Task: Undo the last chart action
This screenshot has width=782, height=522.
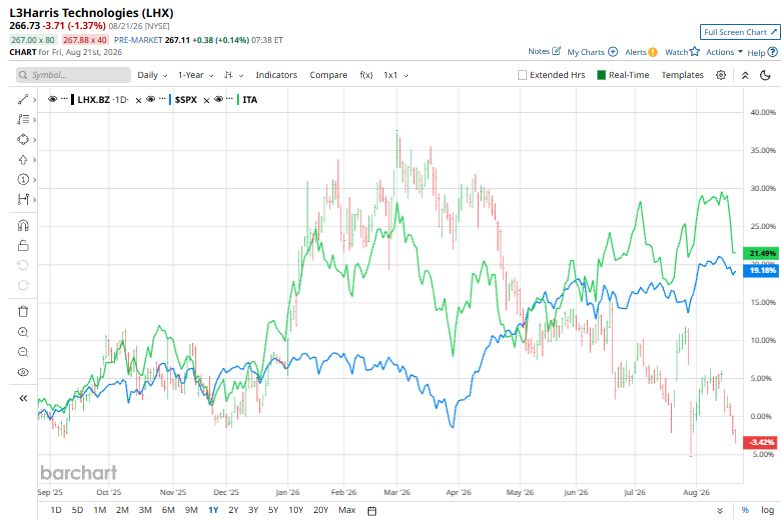Action: (23, 265)
